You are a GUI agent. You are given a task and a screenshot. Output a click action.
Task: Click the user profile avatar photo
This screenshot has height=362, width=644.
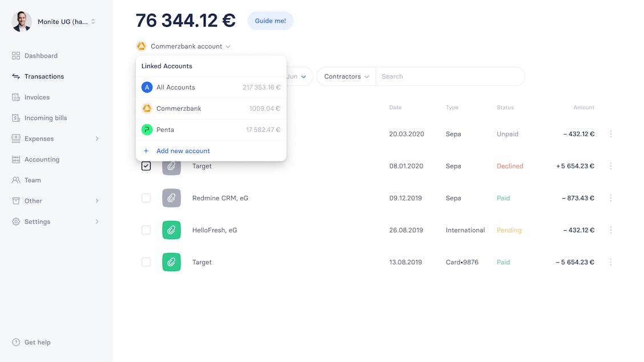[22, 21]
